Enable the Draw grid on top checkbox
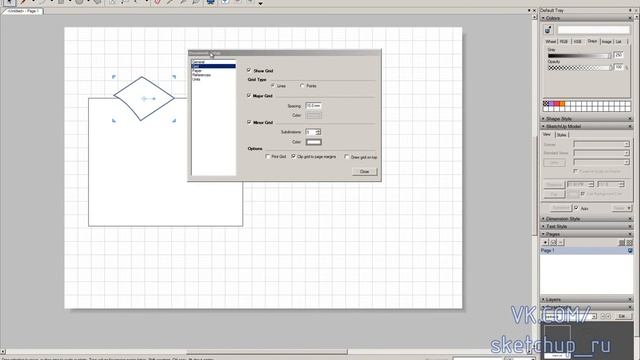This screenshot has height=360, width=640. coord(347,157)
